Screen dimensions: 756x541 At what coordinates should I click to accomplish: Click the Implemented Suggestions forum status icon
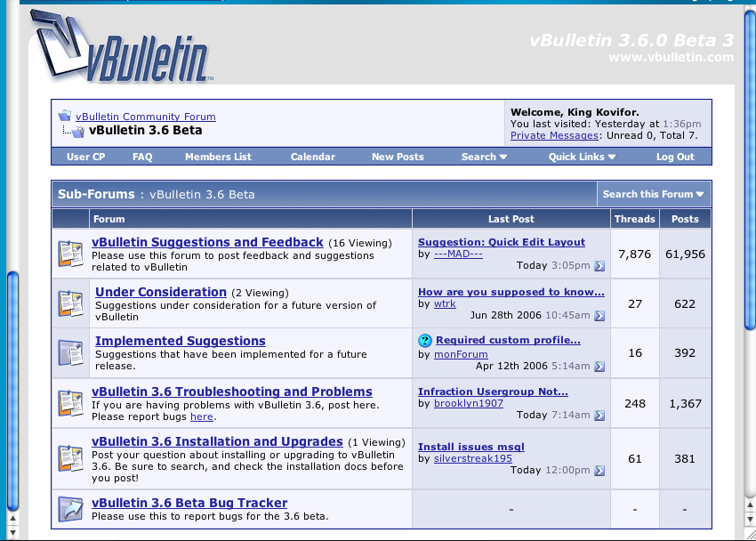pyautogui.click(x=70, y=353)
